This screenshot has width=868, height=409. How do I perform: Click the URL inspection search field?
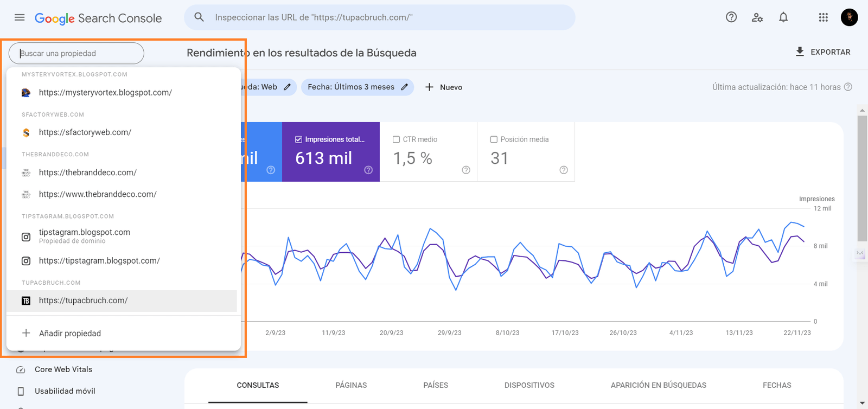click(380, 17)
